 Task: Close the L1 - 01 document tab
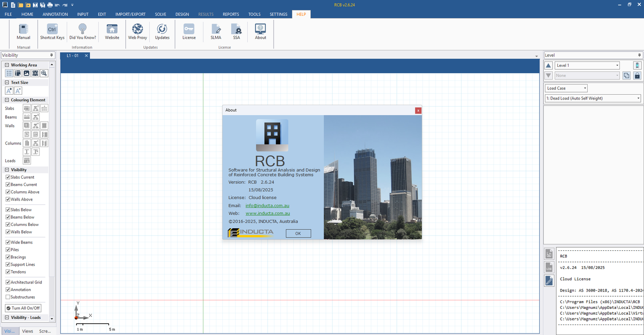click(86, 56)
